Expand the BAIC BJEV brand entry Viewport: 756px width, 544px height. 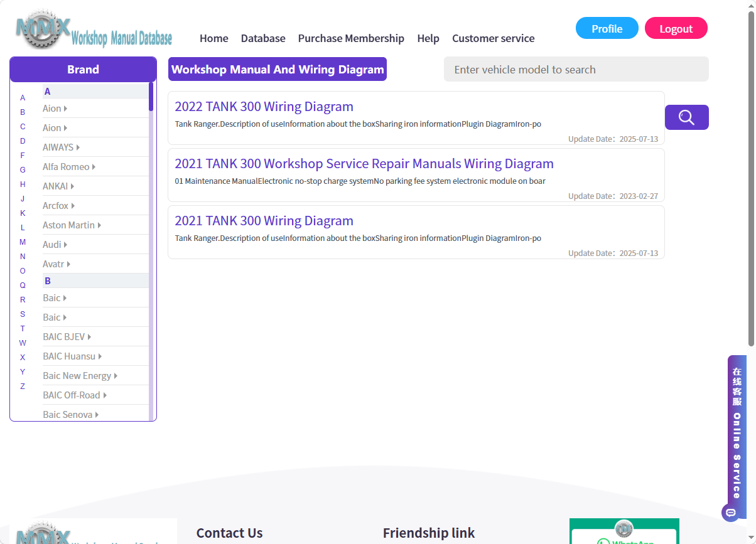[67, 337]
